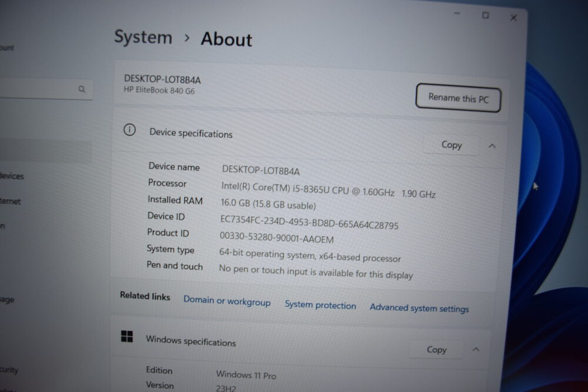Click the Pen and touch label
The width and height of the screenshot is (588, 392).
[x=175, y=265]
